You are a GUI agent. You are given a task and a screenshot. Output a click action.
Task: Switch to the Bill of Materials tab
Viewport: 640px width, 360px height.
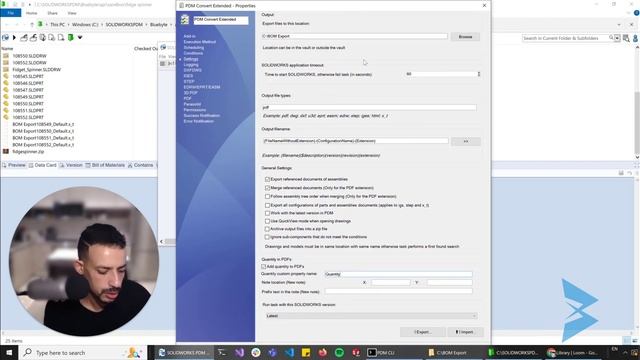[x=105, y=165]
